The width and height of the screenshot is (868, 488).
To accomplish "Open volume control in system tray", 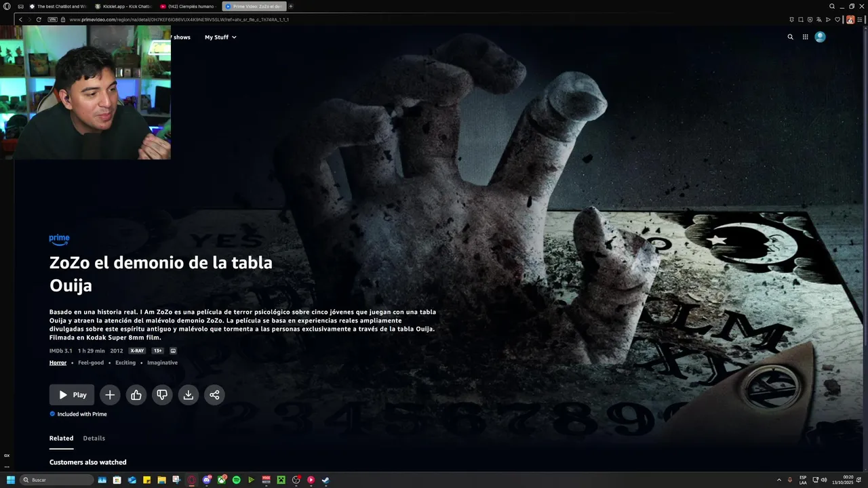I will [x=824, y=480].
